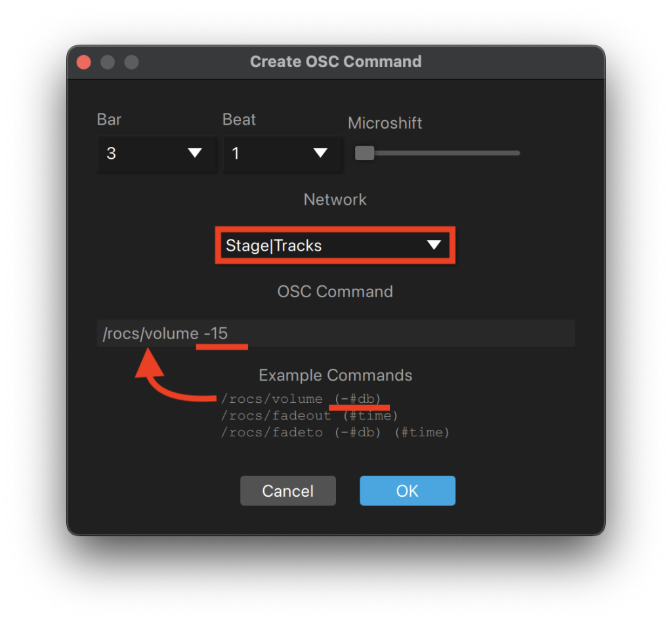Click the Microshift slider handle

(x=365, y=153)
